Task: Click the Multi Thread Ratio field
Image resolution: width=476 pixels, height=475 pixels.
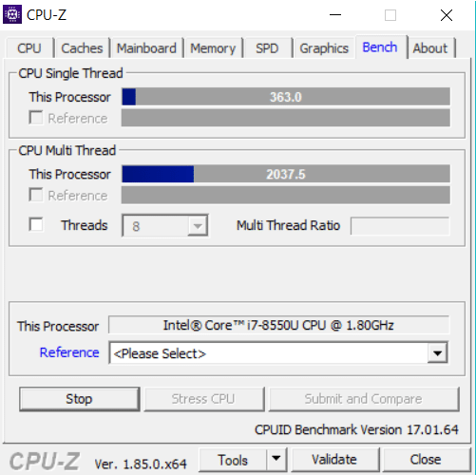Action: 400,226
